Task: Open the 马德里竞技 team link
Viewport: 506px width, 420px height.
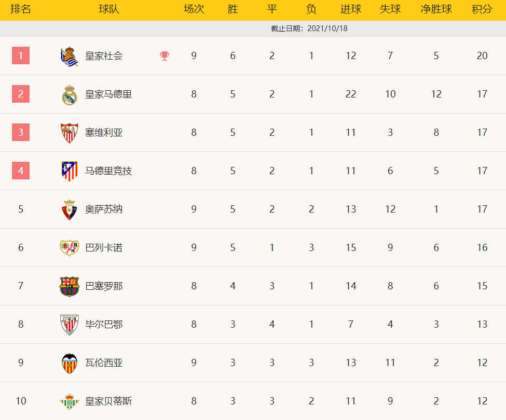Action: [x=108, y=171]
